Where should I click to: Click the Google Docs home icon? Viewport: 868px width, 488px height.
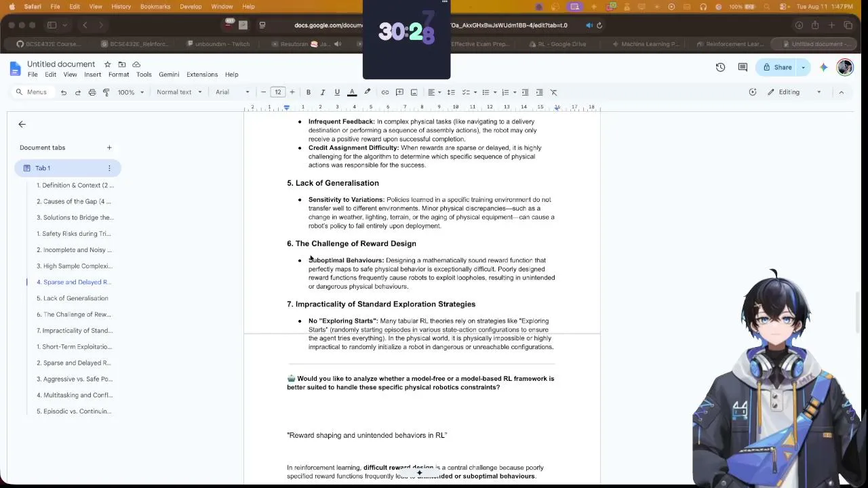[16, 68]
